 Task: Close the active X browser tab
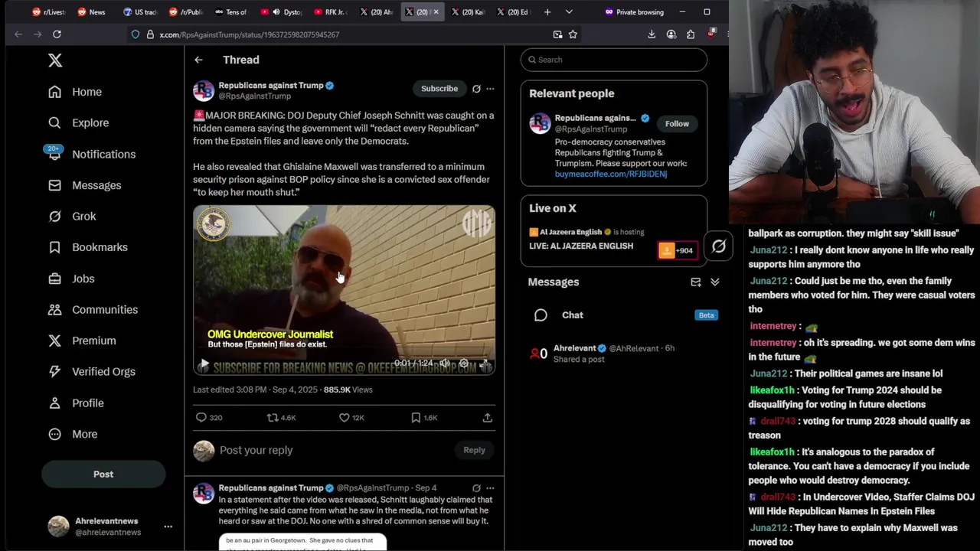tap(436, 12)
